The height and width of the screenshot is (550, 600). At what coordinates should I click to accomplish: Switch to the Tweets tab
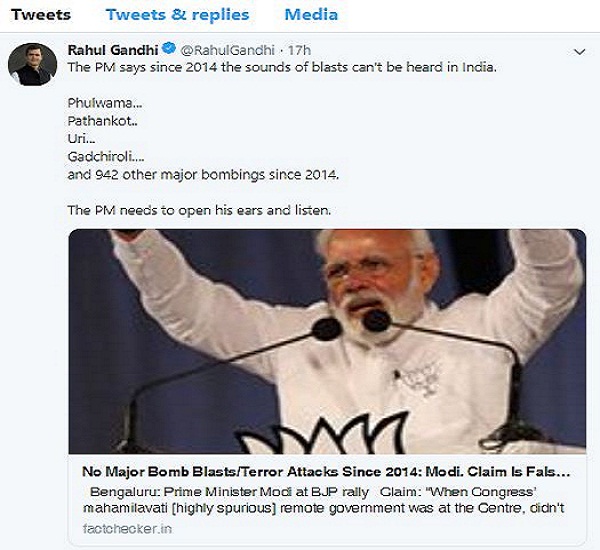tap(40, 15)
